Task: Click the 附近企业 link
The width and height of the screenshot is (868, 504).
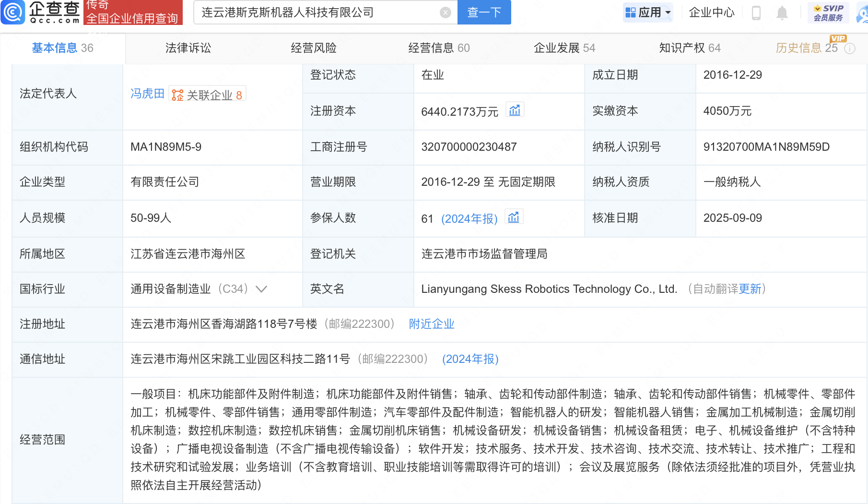Action: (x=431, y=324)
